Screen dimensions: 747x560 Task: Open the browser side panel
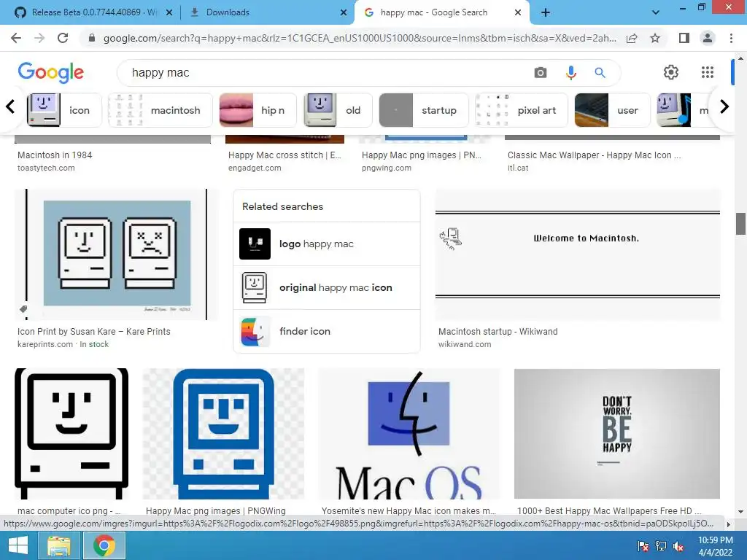click(x=684, y=38)
